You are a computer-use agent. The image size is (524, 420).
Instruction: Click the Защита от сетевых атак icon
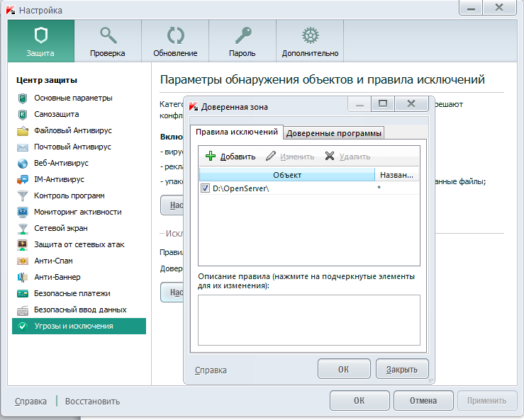coord(23,245)
